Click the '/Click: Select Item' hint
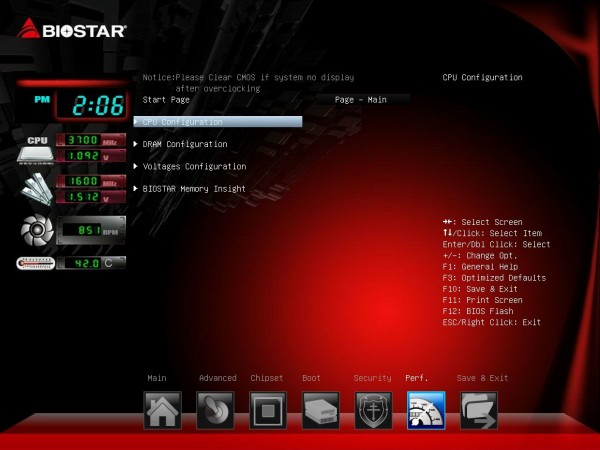600x450 pixels. 492,233
